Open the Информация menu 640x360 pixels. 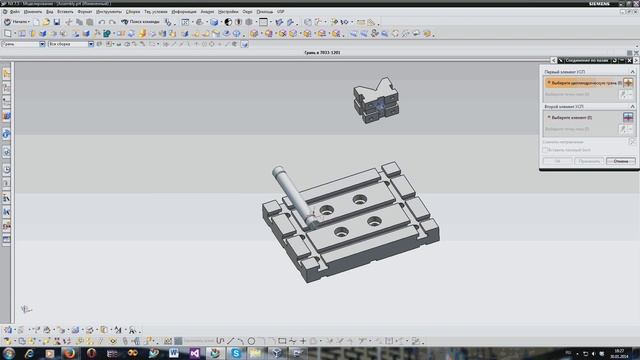(184, 12)
